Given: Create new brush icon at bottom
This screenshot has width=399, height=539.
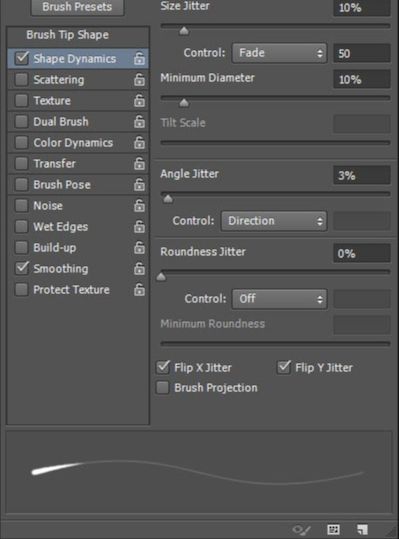Looking at the screenshot, I should coord(362,529).
